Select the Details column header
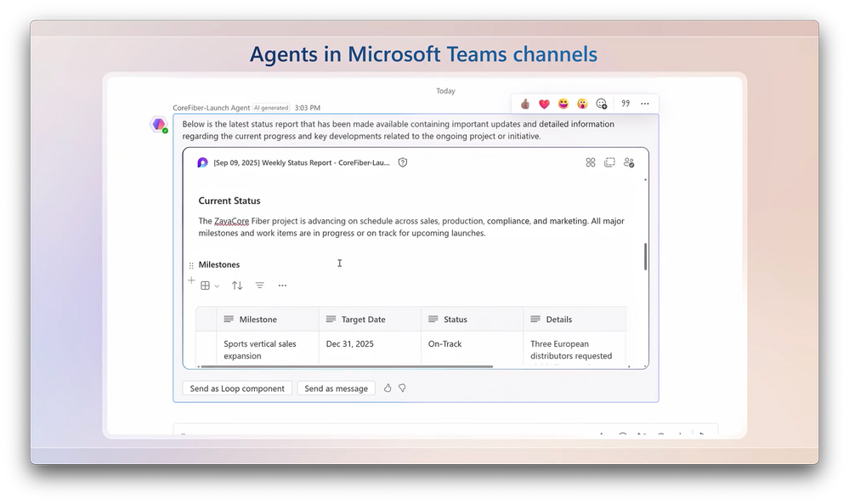 pos(574,320)
